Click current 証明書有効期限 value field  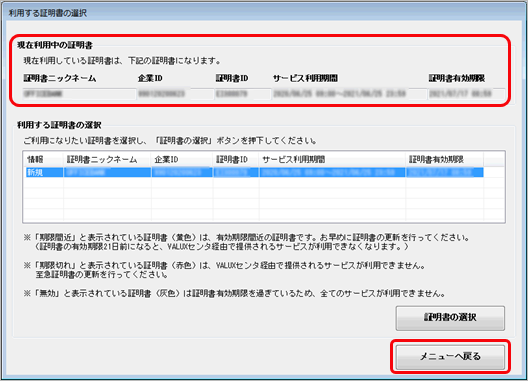click(x=466, y=94)
